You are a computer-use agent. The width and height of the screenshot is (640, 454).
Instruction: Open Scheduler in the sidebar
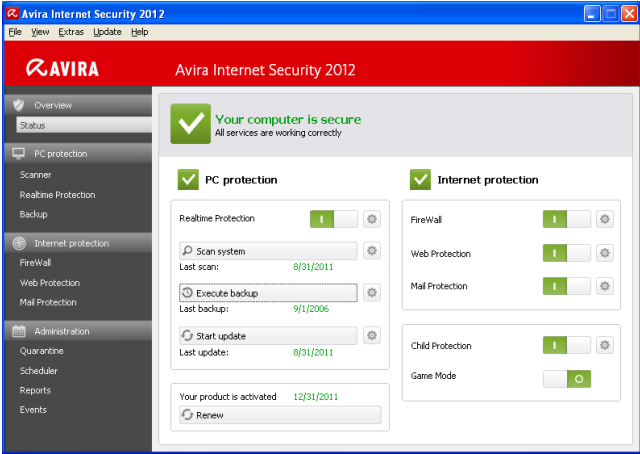[x=39, y=370]
